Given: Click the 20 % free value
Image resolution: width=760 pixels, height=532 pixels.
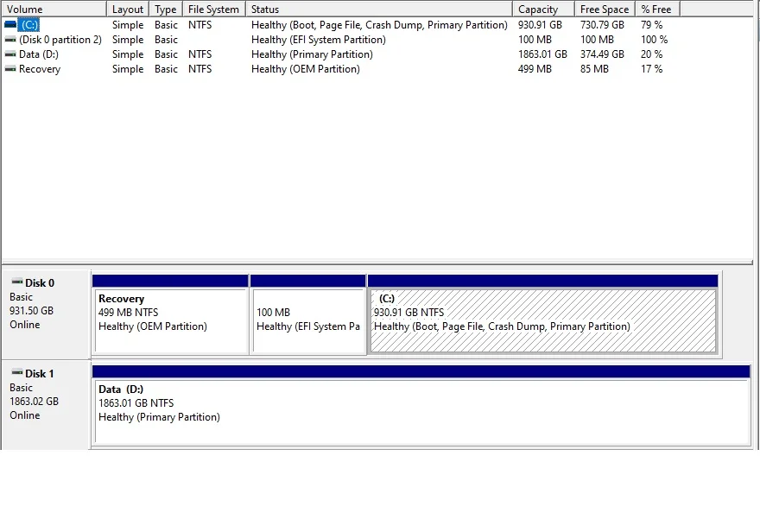Looking at the screenshot, I should [651, 54].
